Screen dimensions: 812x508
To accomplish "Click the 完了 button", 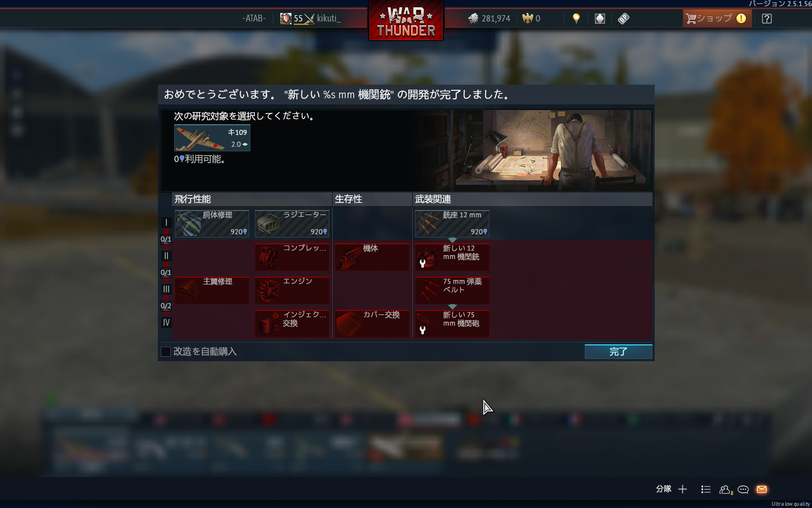I will tap(618, 352).
